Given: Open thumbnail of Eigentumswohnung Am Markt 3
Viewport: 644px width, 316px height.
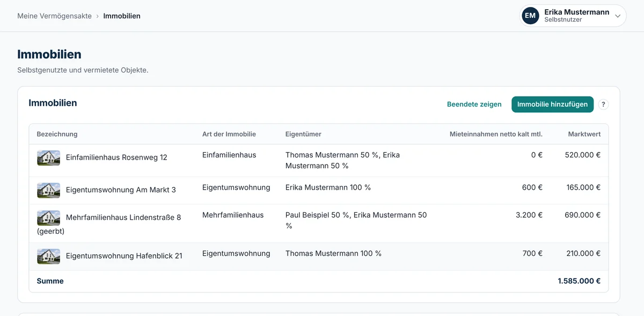Looking at the screenshot, I should (48, 190).
